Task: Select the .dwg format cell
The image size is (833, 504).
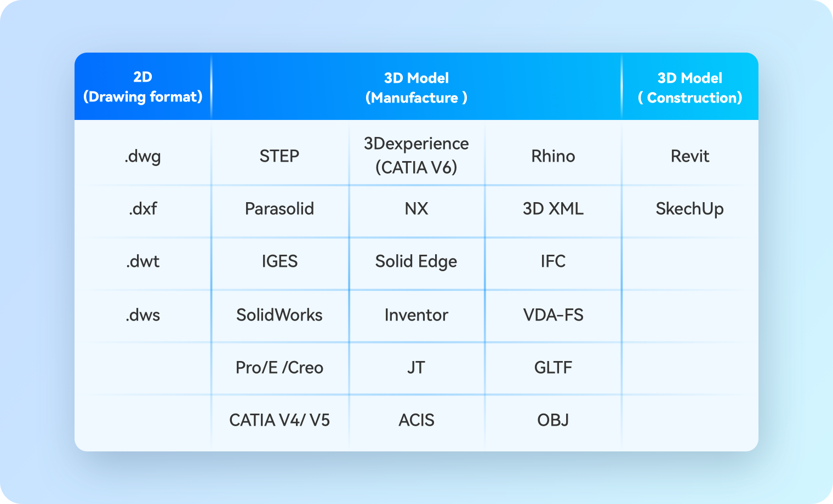Action: pos(142,156)
